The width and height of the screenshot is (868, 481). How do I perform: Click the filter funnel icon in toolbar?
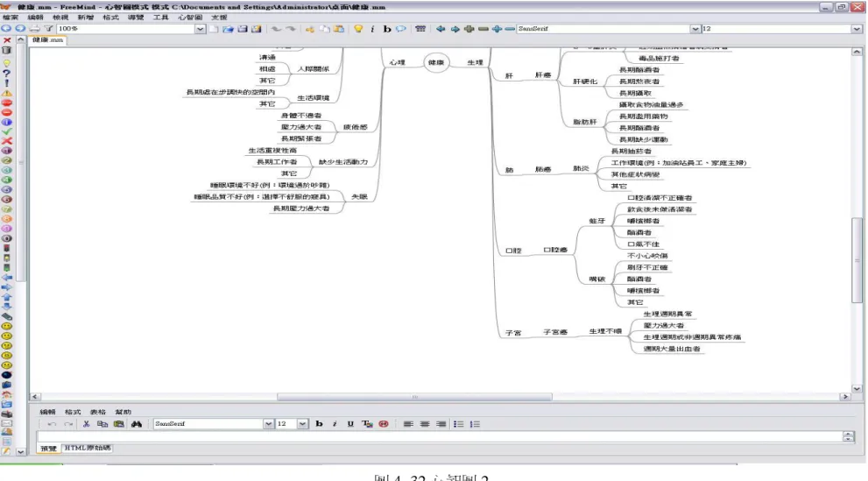click(x=48, y=29)
